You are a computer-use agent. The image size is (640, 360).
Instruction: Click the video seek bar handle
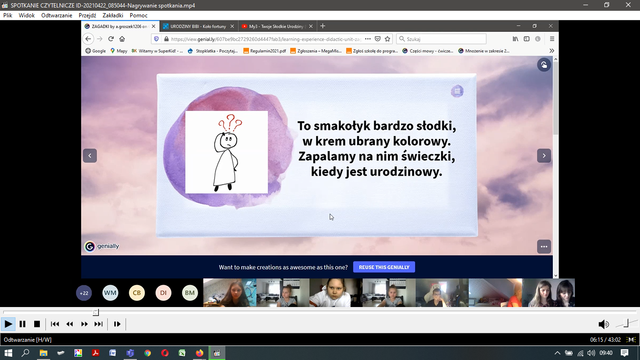tap(96, 312)
